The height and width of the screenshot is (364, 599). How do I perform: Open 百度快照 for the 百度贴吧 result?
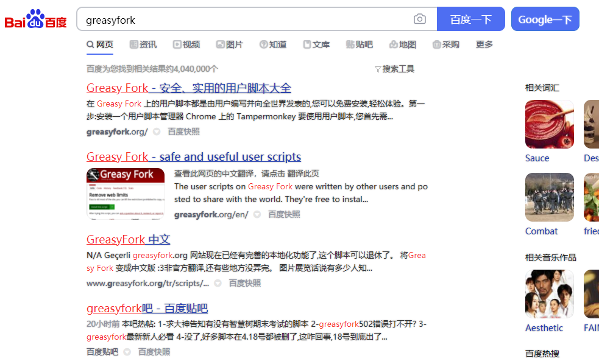154,352
